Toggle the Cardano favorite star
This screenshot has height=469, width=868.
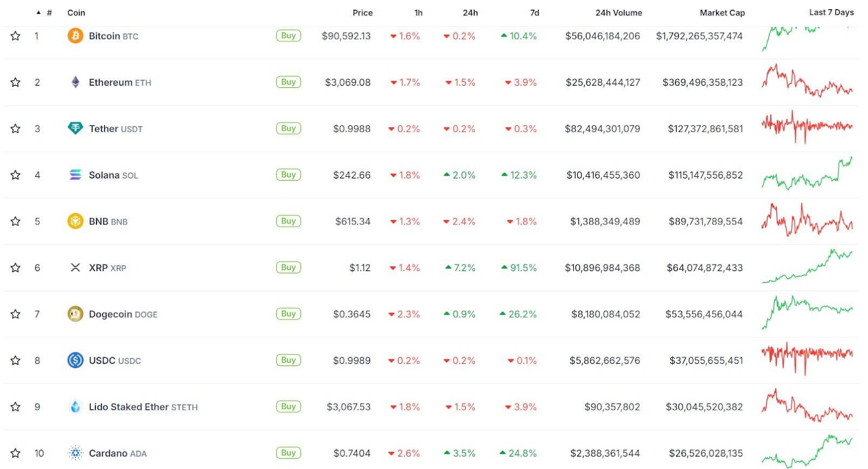[16, 453]
